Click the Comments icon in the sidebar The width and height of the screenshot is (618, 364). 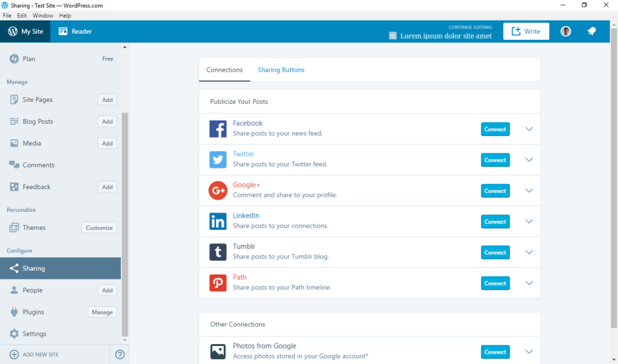[13, 165]
